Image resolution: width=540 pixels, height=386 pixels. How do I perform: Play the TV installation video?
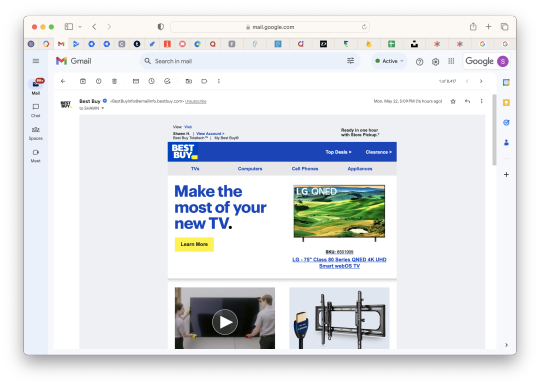pyautogui.click(x=225, y=322)
